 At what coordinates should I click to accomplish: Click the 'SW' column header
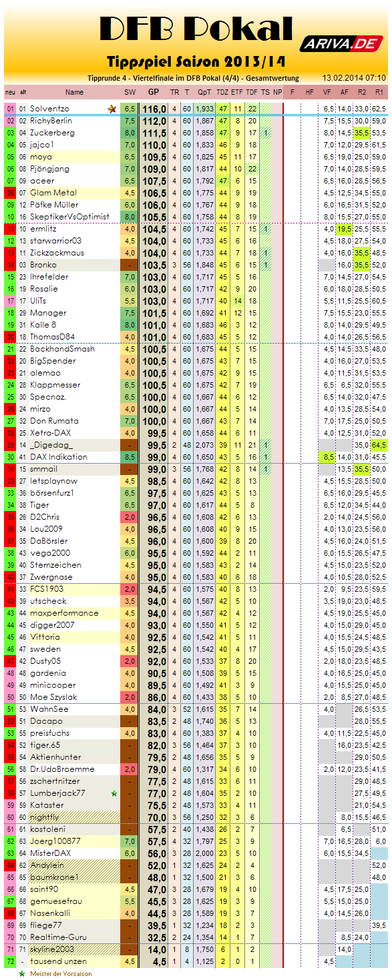tap(130, 92)
